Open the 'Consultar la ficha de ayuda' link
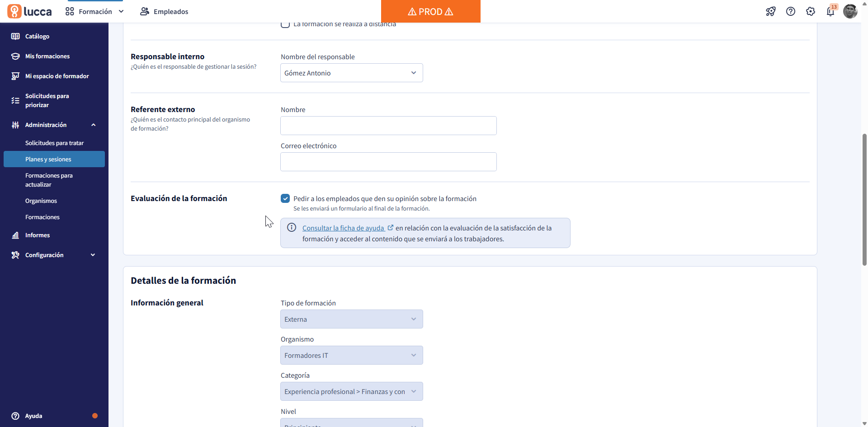Screen dimensions: 868x427 (x=343, y=228)
